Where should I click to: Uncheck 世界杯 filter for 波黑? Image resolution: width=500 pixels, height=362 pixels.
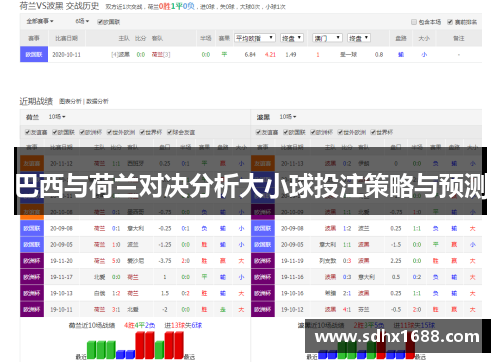[x=373, y=132]
